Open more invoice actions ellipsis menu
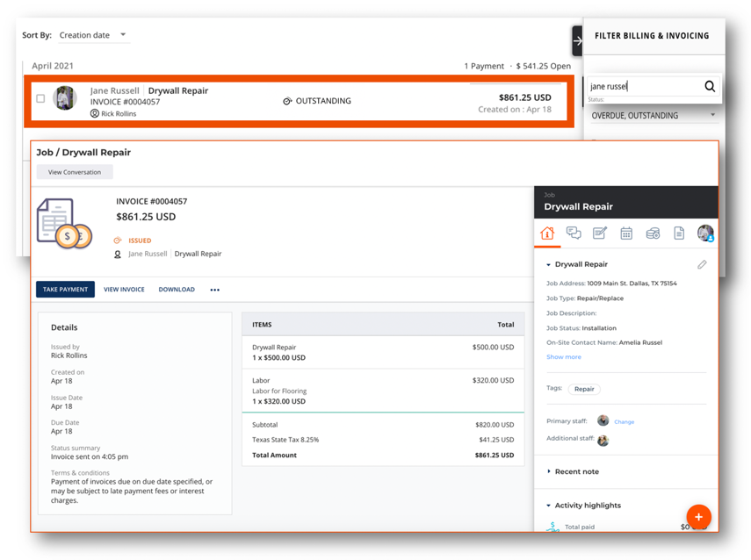751x560 pixels. coord(214,290)
